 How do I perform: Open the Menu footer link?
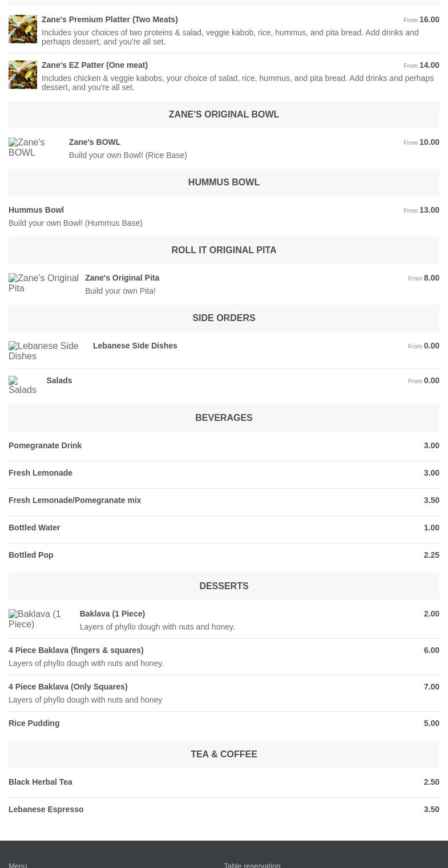click(18, 864)
